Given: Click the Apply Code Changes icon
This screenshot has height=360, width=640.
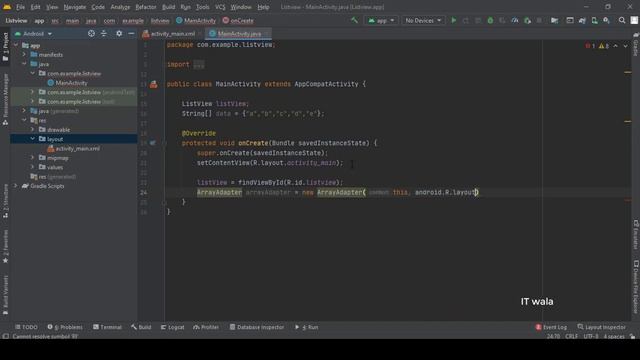Looking at the screenshot, I should point(478,20).
